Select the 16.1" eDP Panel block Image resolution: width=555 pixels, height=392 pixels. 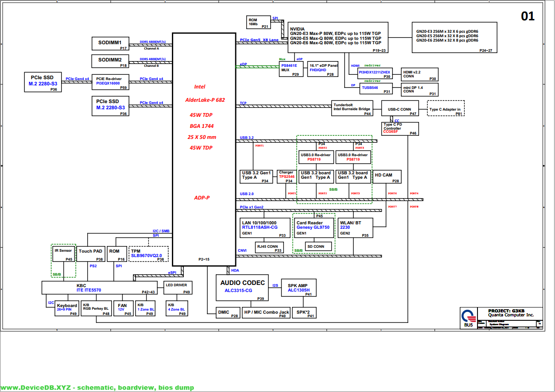point(323,69)
